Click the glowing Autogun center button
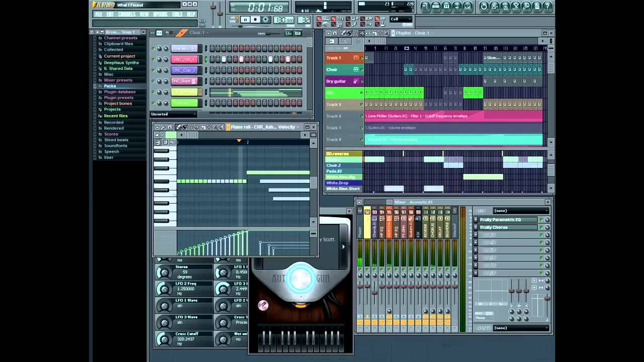 point(301,278)
